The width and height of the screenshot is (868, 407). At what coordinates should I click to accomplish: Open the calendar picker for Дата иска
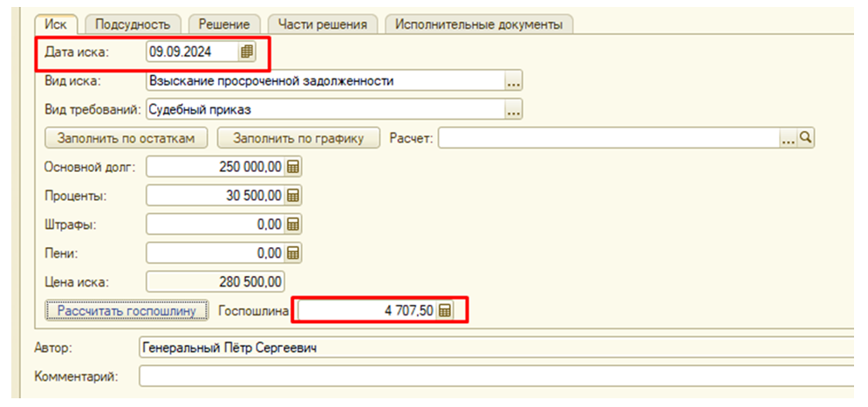tap(247, 52)
